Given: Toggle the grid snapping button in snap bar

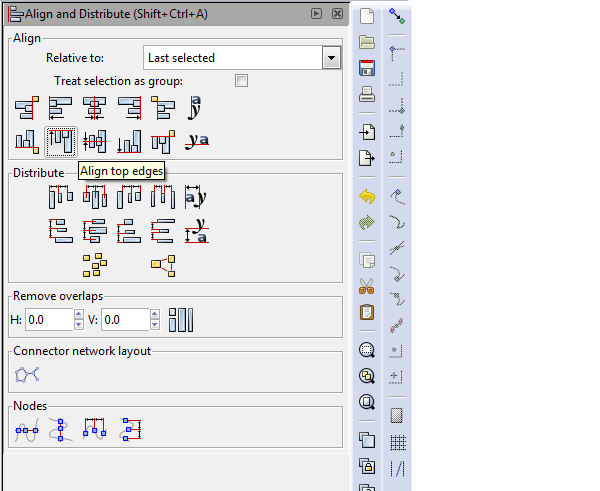Looking at the screenshot, I should click(397, 441).
